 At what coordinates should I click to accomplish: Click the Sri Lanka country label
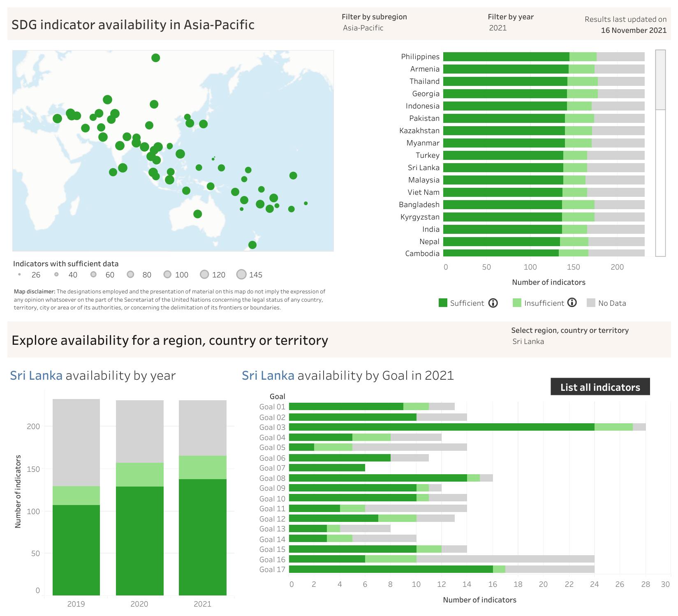[423, 168]
